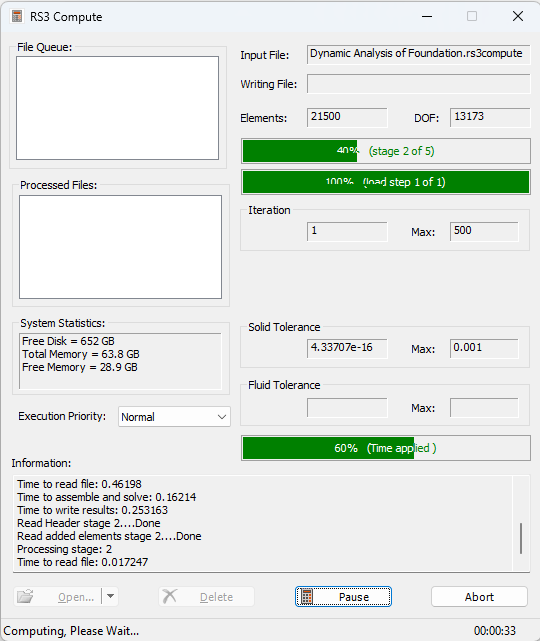The image size is (540, 641).
Task: Click the Time applied progress bar
Action: pos(386,448)
